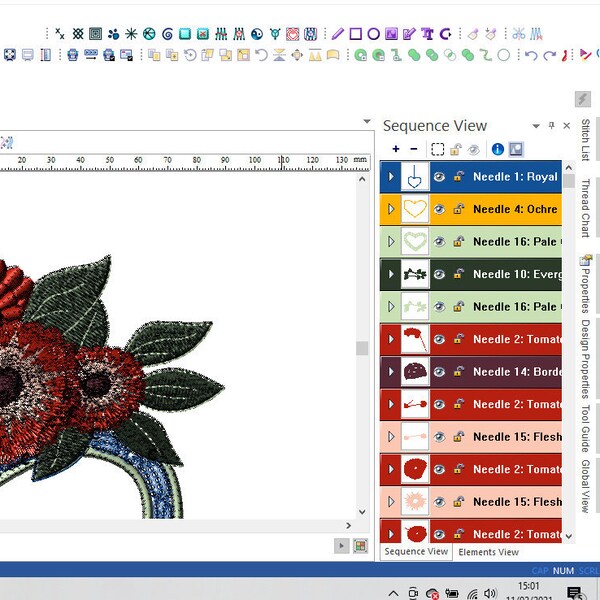
Task: Open the dropdown arrow above the ruler
Action: 367,121
